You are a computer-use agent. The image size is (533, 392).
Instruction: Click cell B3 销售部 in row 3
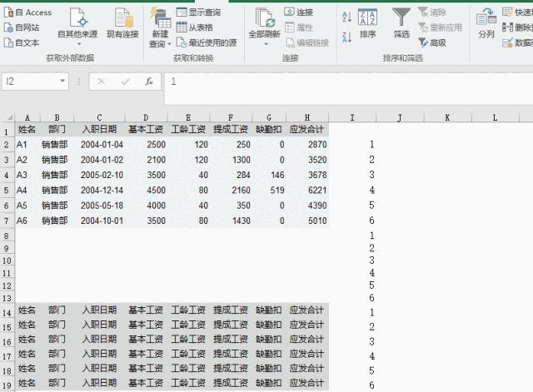point(57,160)
